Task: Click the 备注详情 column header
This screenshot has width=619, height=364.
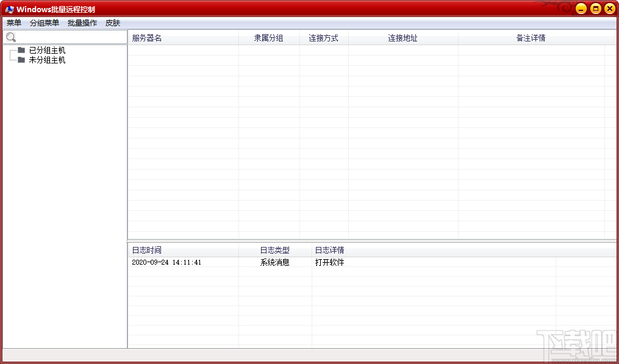Action: click(x=529, y=37)
